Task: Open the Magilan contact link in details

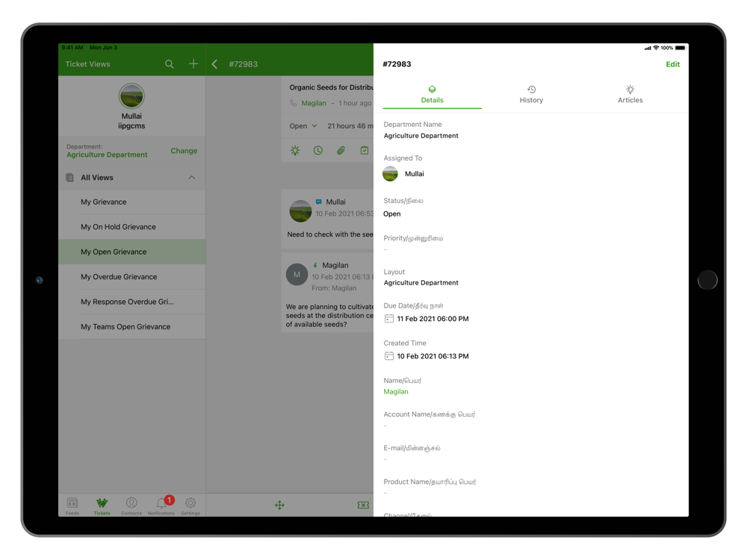Action: click(x=396, y=391)
